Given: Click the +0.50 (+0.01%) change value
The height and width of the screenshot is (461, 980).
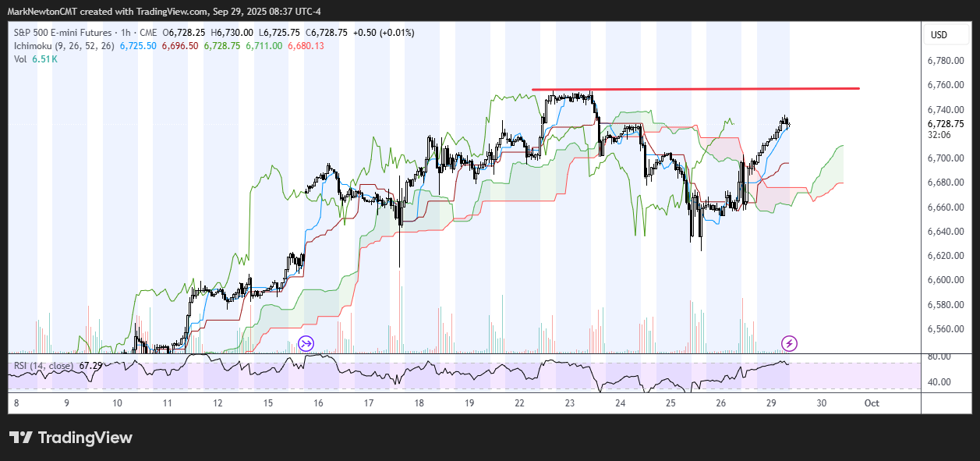Looking at the screenshot, I should 383,33.
